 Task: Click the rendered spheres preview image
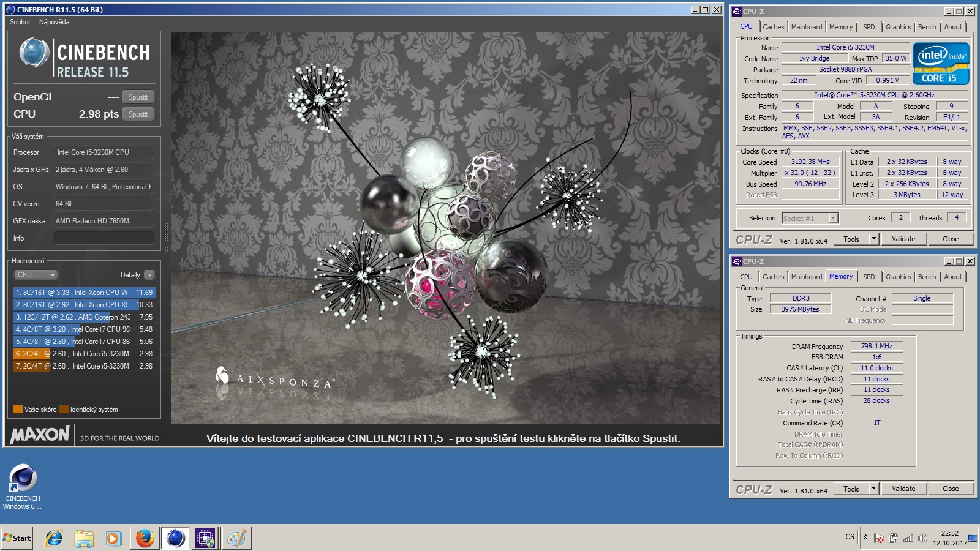445,227
